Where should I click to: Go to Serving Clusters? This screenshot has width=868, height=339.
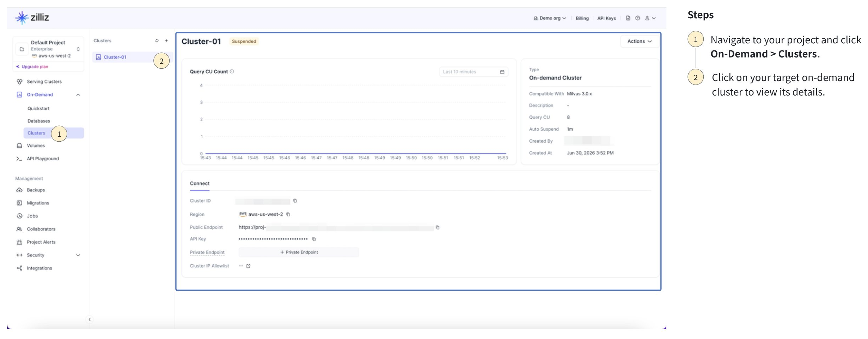pyautogui.click(x=44, y=82)
